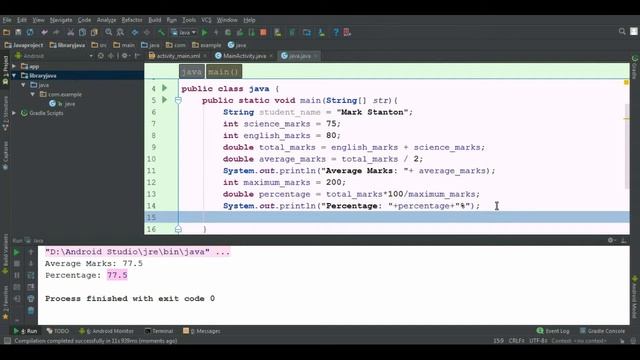The height and width of the screenshot is (360, 640).
Task: Select the java class file in tree
Action: 62,104
